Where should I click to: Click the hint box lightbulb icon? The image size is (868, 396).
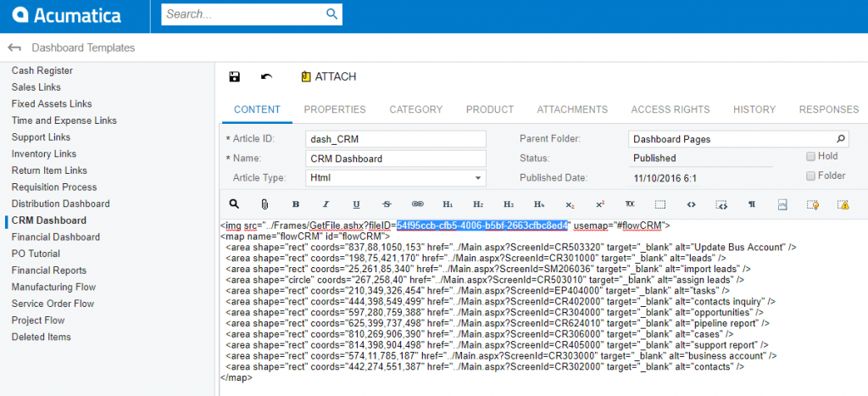coord(813,204)
